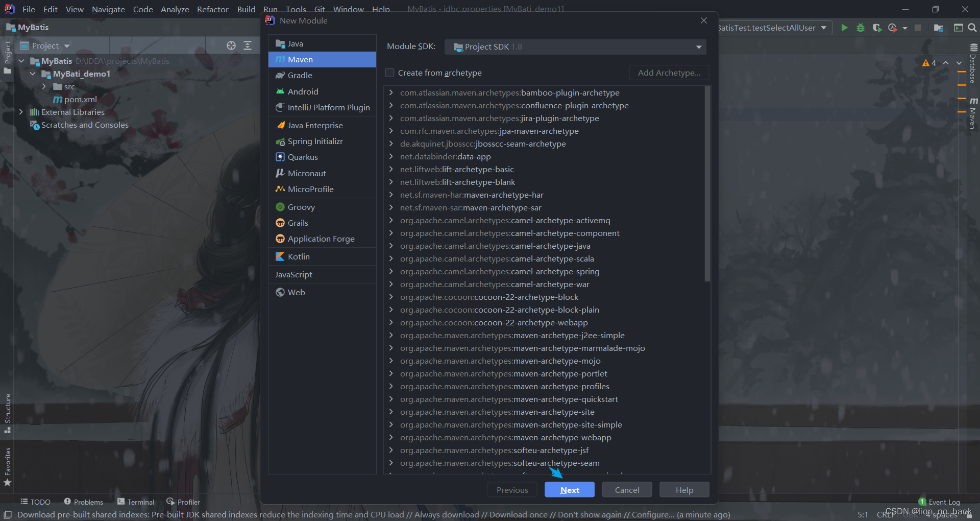Open Analyze menu
Viewport: 980px width, 521px height.
pos(175,9)
